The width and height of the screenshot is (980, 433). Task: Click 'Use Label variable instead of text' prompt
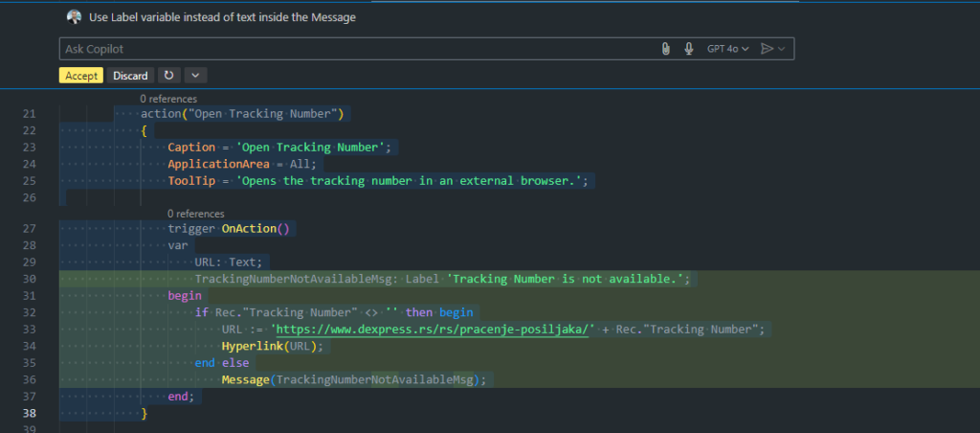[x=222, y=17]
